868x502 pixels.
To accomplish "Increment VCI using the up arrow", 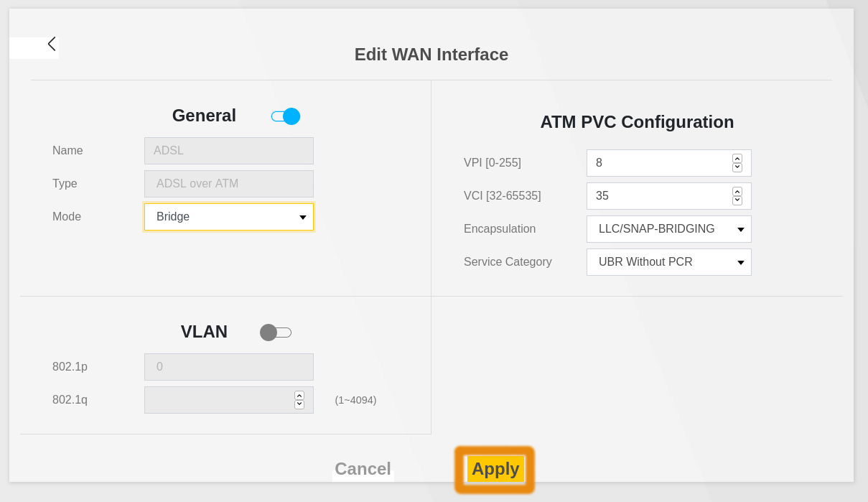I will click(x=737, y=192).
